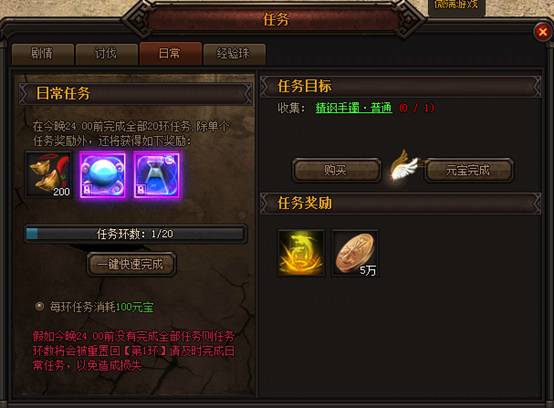Select the blue orb reward item

click(103, 175)
